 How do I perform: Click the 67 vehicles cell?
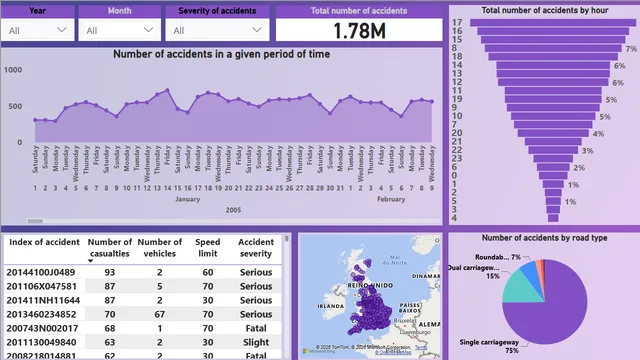pyautogui.click(x=160, y=314)
